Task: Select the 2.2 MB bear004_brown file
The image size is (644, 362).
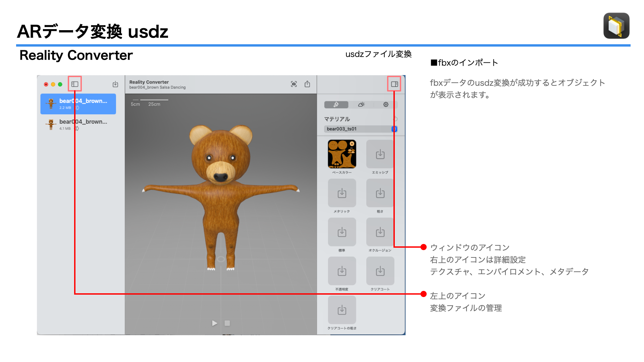Action: pos(78,104)
